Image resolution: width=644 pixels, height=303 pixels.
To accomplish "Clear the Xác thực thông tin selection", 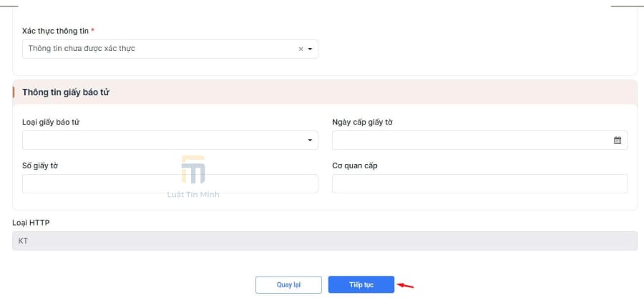I will pos(301,49).
